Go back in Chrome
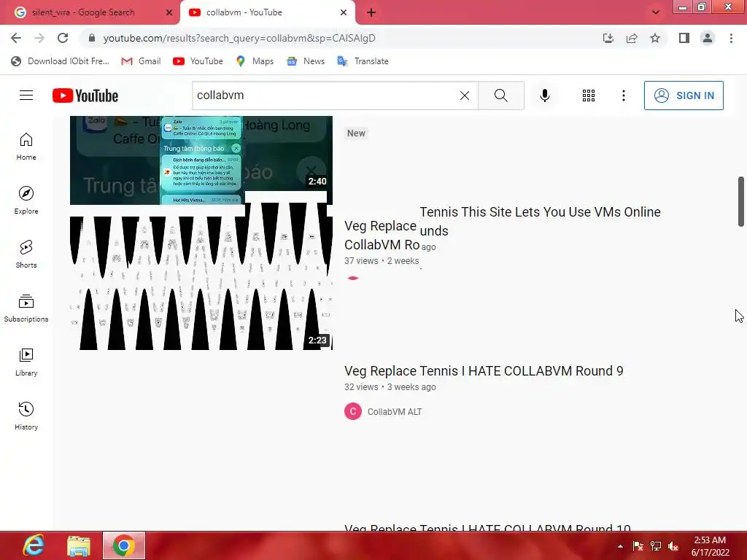This screenshot has width=747, height=560. 16,38
